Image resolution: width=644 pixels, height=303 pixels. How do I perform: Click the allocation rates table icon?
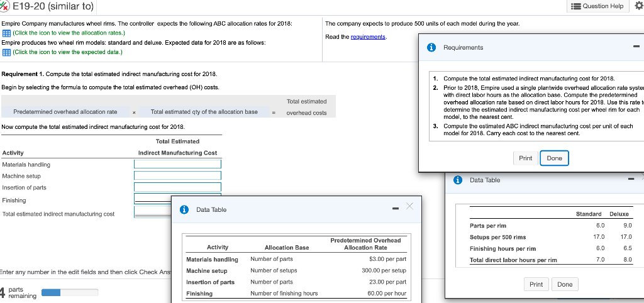(x=6, y=33)
